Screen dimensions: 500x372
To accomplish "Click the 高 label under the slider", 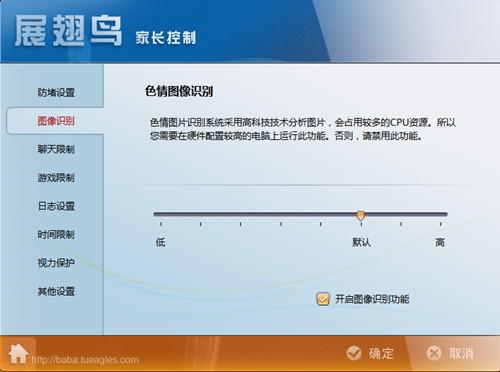I will pos(440,242).
